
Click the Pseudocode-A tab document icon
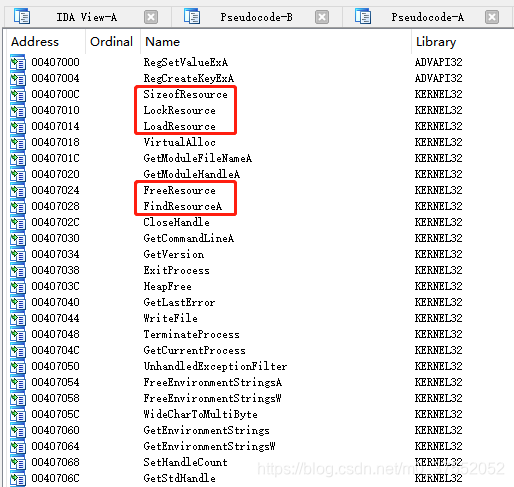[x=363, y=16]
